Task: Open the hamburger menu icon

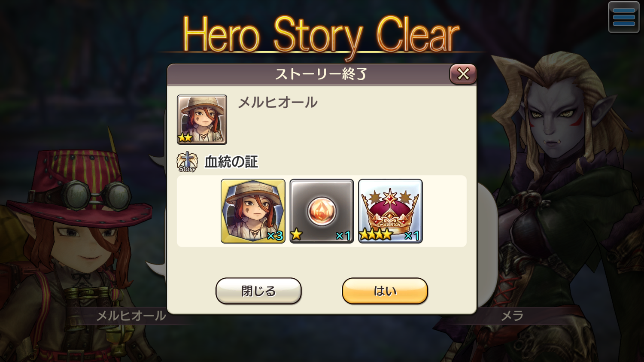Action: (623, 17)
